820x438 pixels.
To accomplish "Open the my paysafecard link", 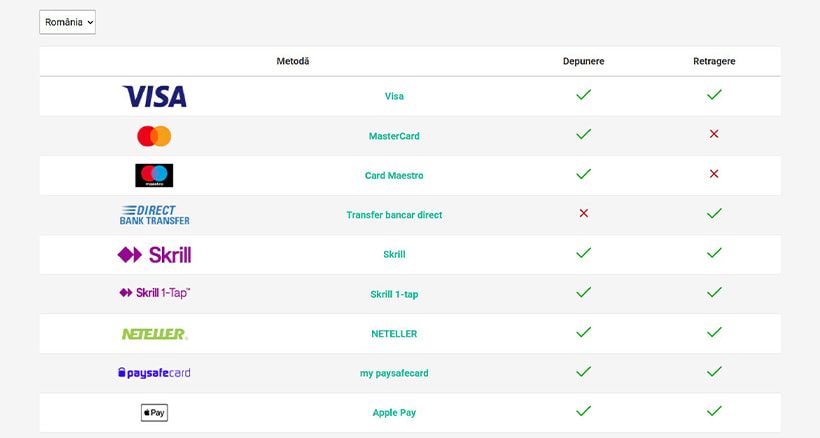I will coord(394,373).
